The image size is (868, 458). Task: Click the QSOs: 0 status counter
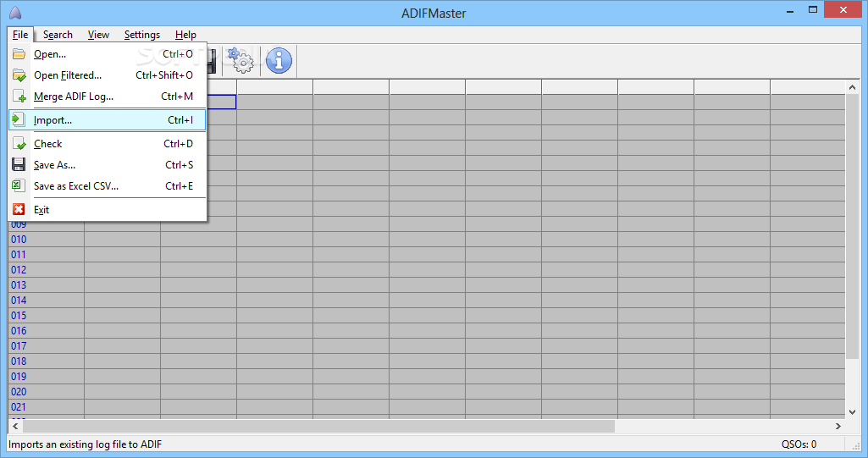[799, 444]
